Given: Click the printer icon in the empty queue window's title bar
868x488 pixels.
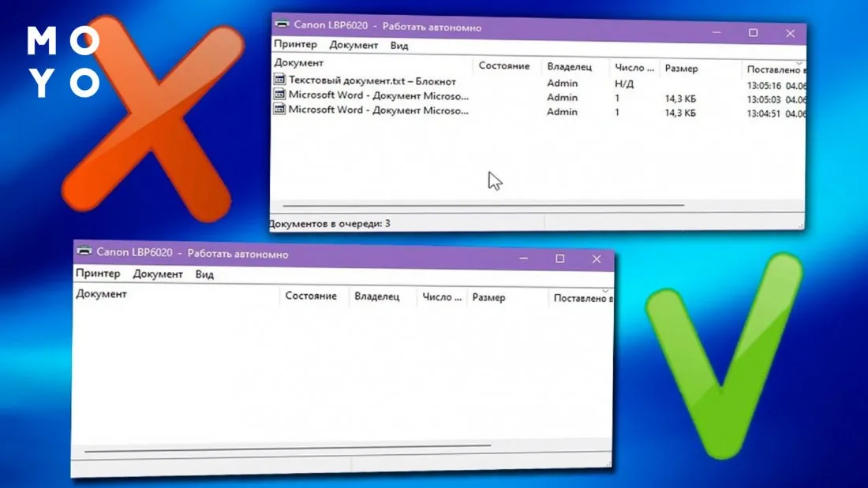Looking at the screenshot, I should click(x=84, y=251).
